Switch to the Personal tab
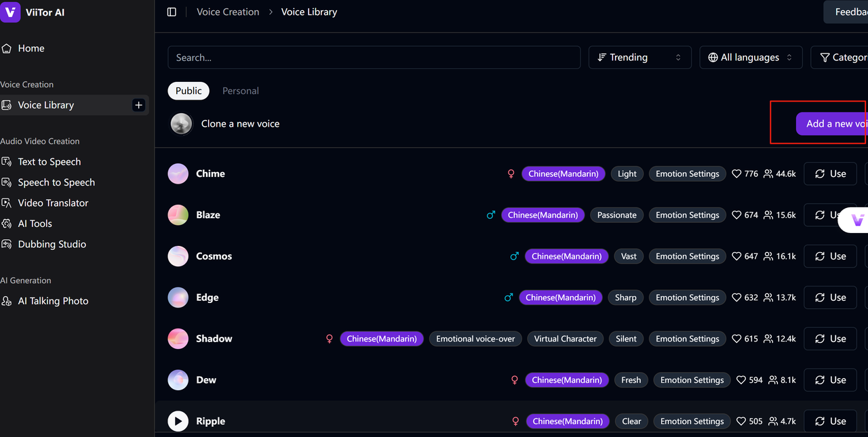This screenshot has height=437, width=868. [240, 91]
